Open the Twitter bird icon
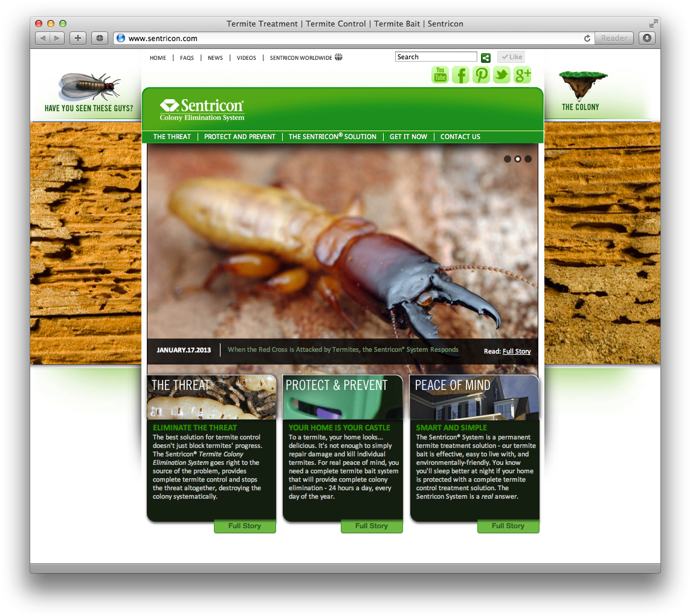The image size is (690, 616). (x=501, y=74)
